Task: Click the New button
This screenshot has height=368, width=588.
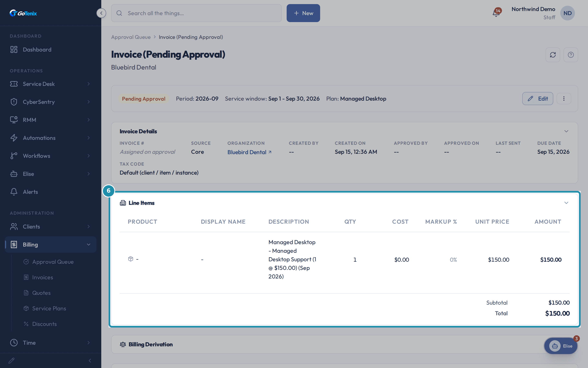Action: (x=303, y=13)
